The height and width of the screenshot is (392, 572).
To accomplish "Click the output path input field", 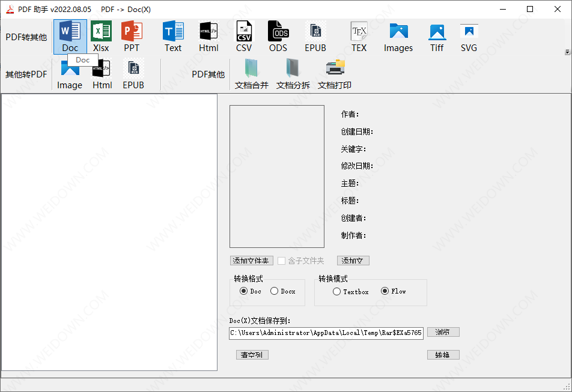I will [326, 333].
